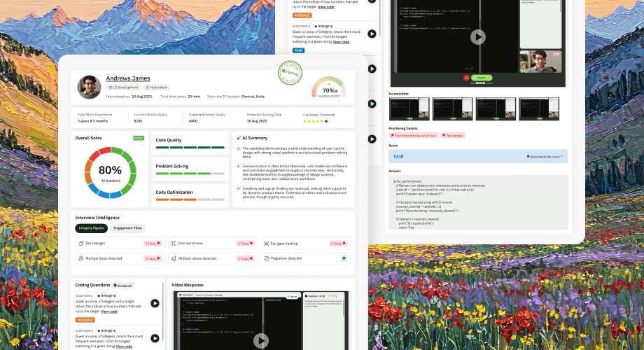Click Face intermittently out of view flag

click(x=413, y=135)
